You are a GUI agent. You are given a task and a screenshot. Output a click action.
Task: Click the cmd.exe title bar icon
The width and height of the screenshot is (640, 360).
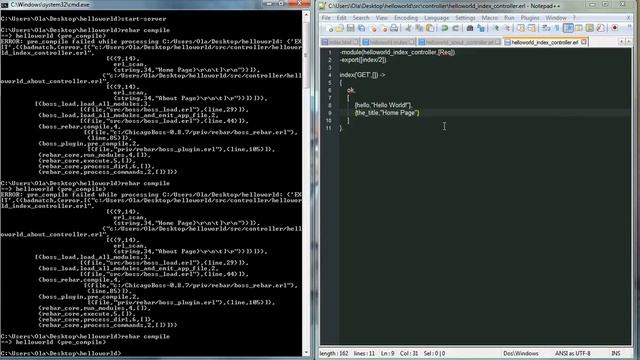(4, 4)
